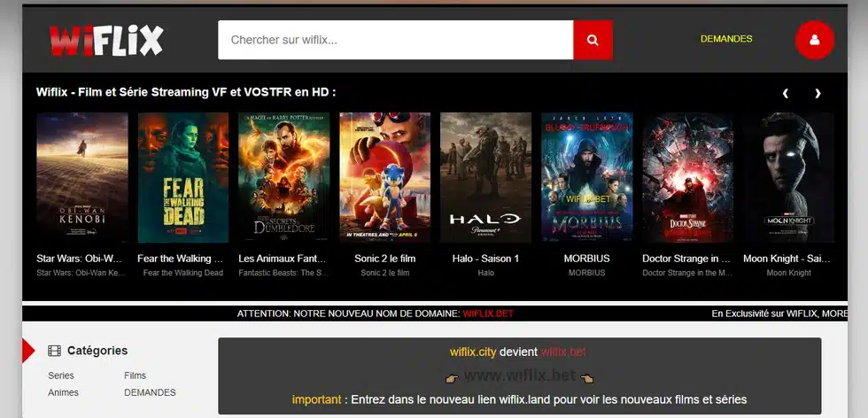Open the Series category

tap(61, 375)
